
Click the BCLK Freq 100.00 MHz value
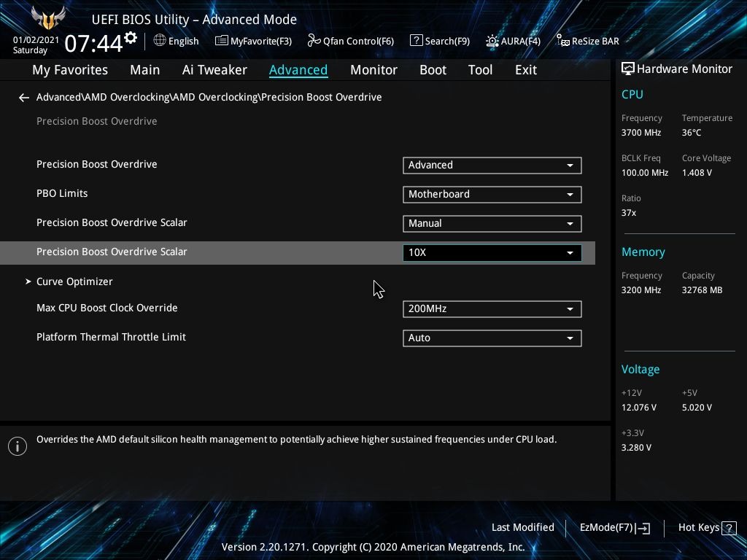[645, 172]
